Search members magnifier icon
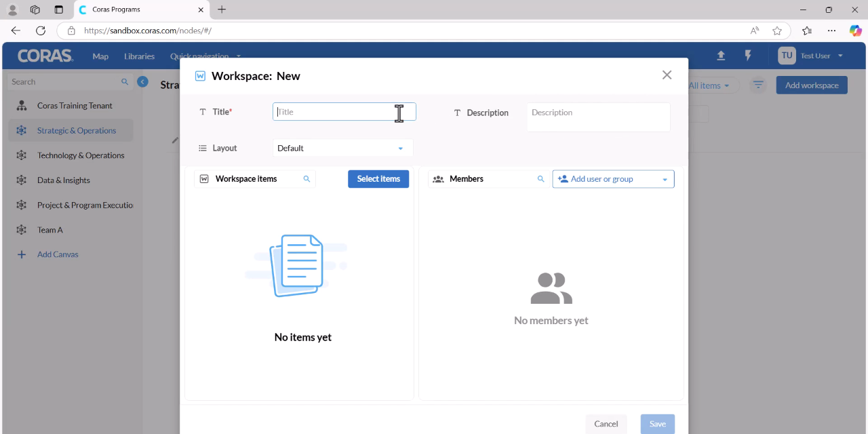This screenshot has height=434, width=868. pos(540,179)
